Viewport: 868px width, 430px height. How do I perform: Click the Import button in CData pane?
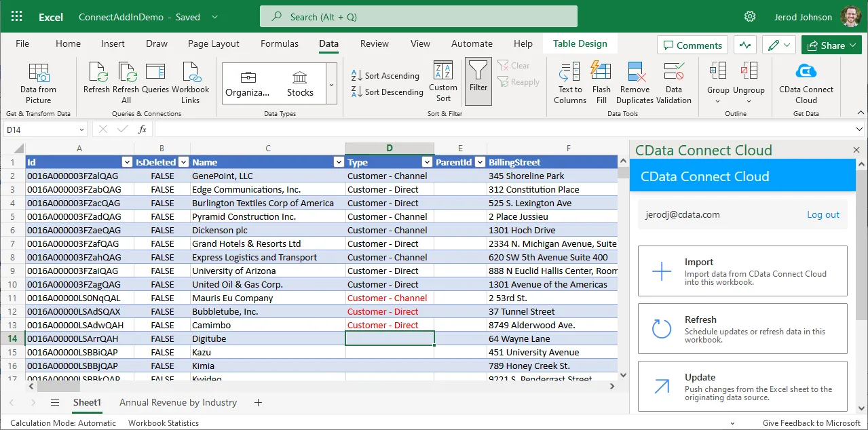742,271
